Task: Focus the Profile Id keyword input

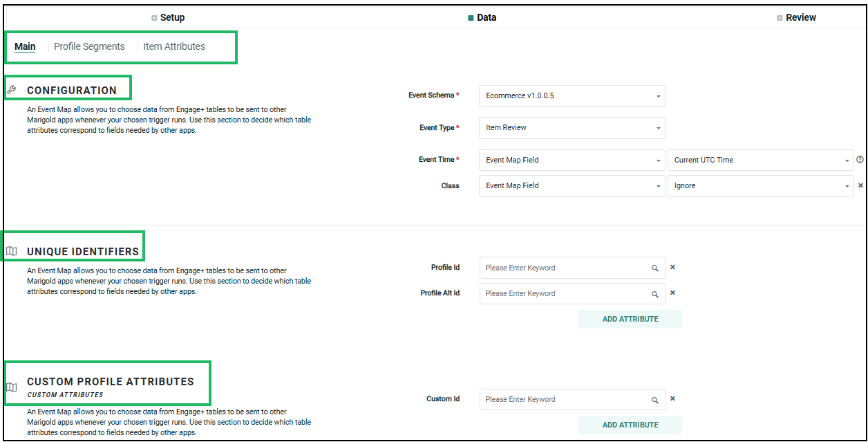Action: [x=563, y=268]
